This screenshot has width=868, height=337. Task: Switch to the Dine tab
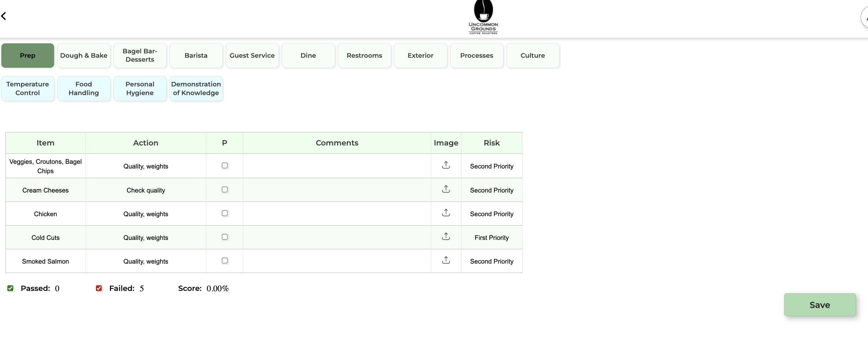[308, 55]
